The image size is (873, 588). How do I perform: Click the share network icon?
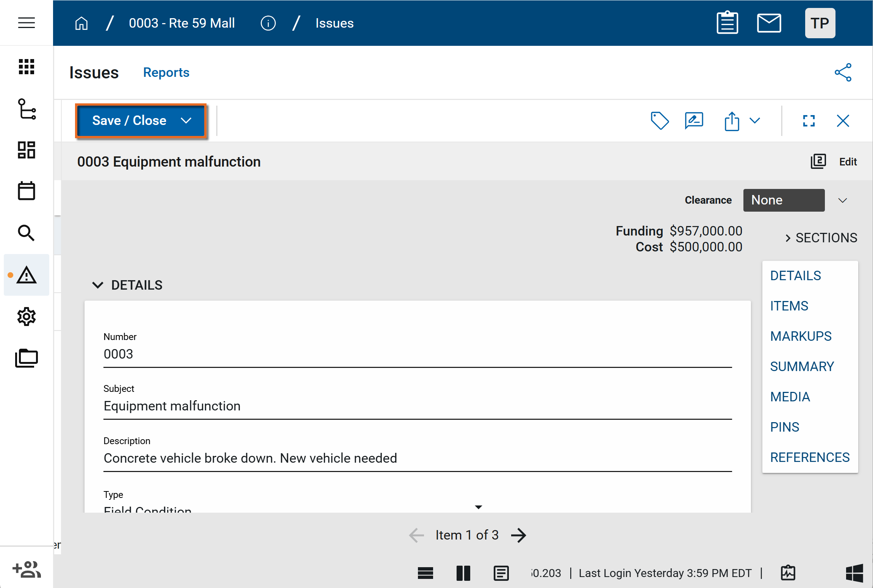843,72
